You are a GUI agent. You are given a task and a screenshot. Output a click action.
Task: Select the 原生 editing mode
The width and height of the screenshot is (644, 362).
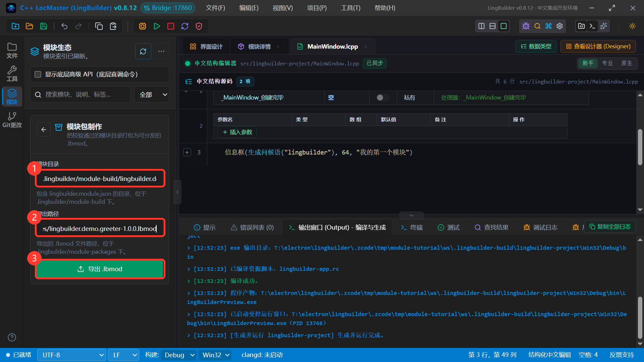627,63
